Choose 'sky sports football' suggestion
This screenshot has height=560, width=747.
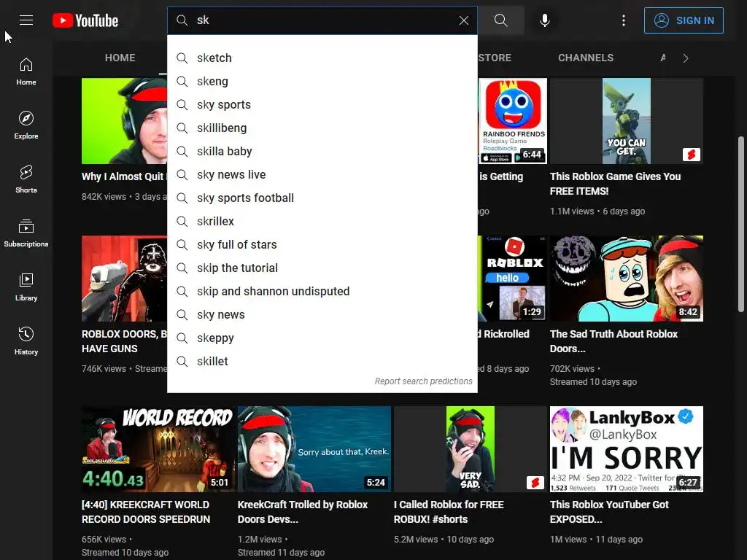coord(322,198)
